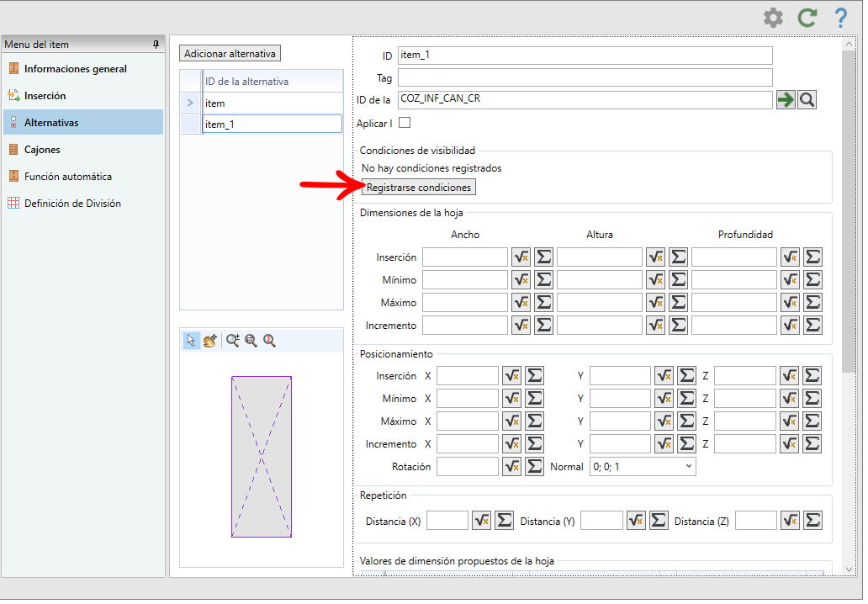This screenshot has width=868, height=604.
Task: Pin the Menu del item panel
Action: (156, 45)
